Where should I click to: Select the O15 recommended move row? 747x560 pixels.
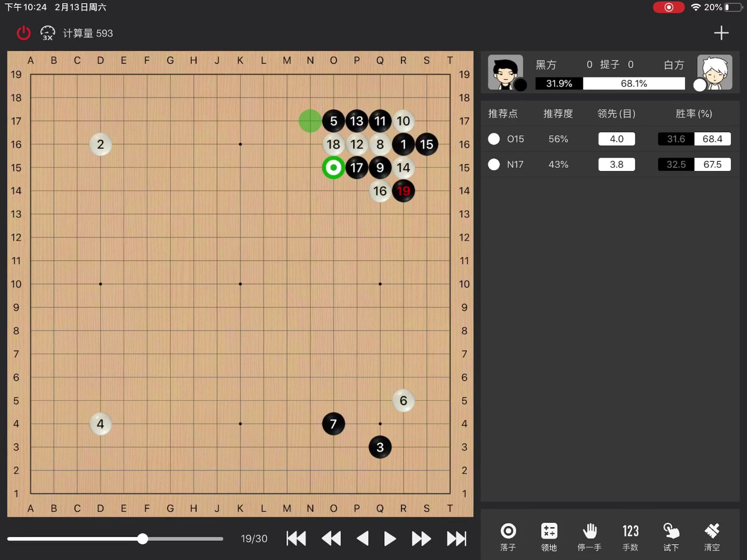610,139
